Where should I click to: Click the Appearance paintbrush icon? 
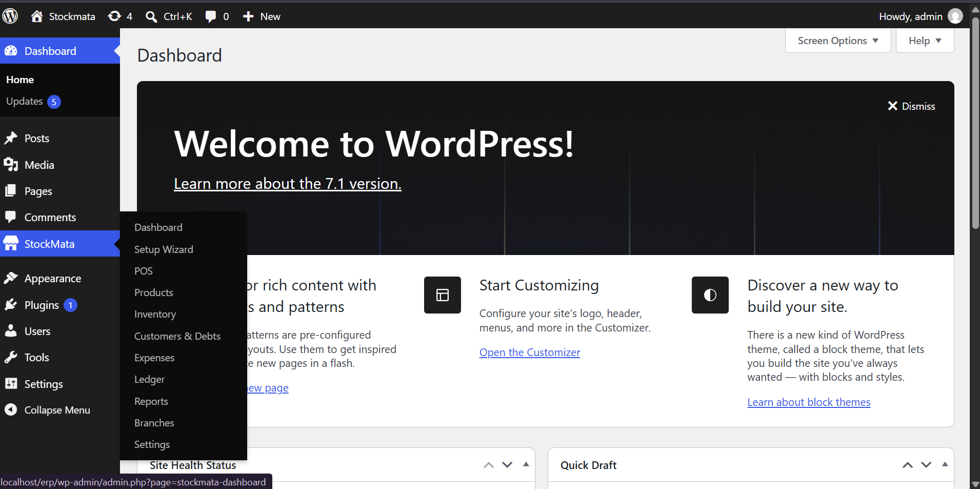pyautogui.click(x=11, y=278)
